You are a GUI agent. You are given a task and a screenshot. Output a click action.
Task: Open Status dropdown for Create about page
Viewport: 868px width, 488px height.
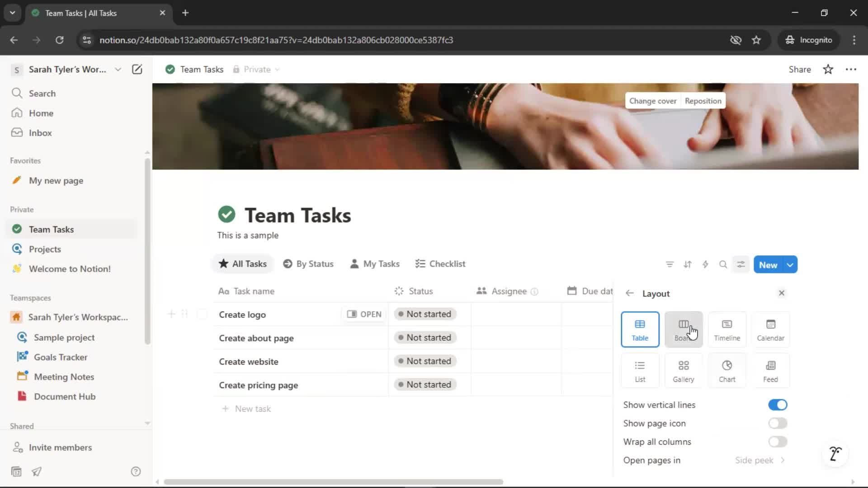(425, 338)
